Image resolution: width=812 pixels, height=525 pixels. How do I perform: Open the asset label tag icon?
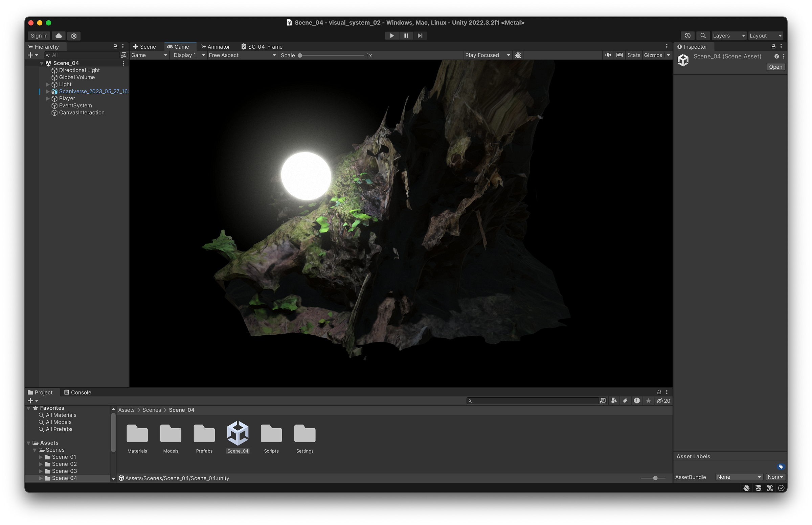[x=781, y=467]
